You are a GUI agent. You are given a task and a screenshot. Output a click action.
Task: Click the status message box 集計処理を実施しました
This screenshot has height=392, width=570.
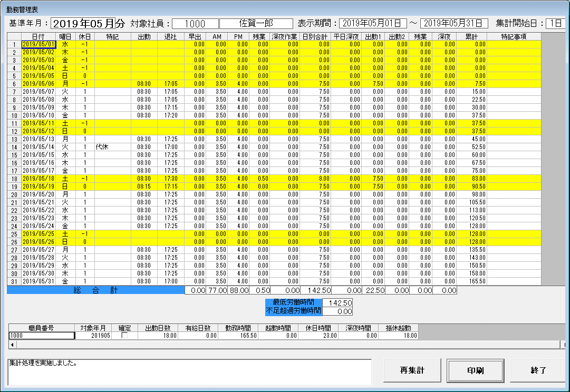tap(189, 371)
